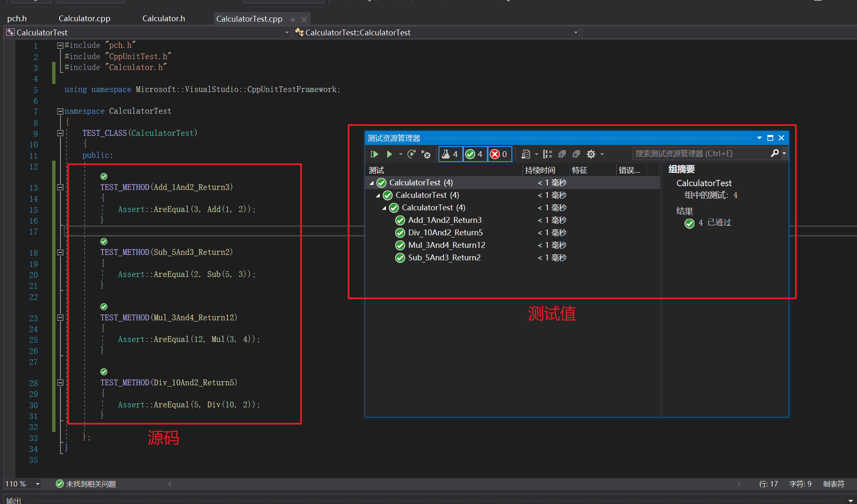Viewport: 857px width, 504px height.
Task: Click passed indicator above Sub_5And3_Return2 method
Action: click(104, 242)
